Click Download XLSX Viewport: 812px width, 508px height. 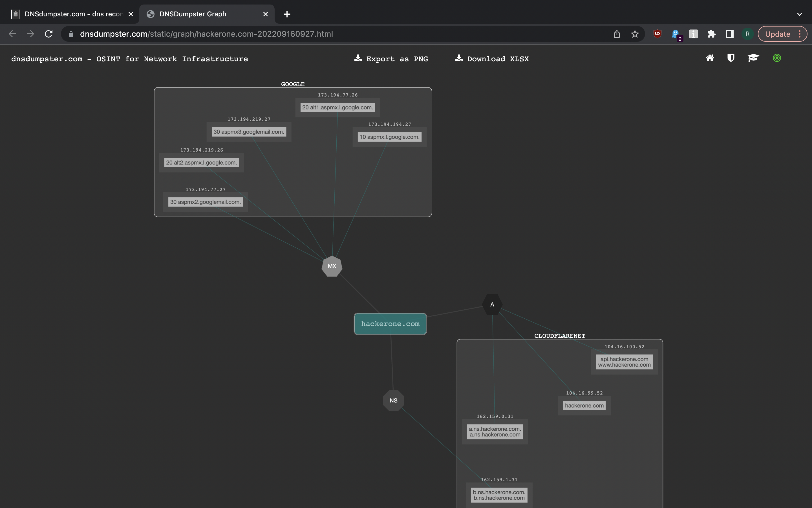tap(492, 59)
